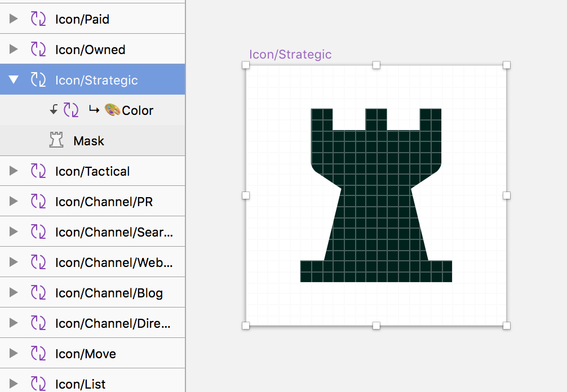567x392 pixels.
Task: Click the Icon/Move symbol icon
Action: 38,353
